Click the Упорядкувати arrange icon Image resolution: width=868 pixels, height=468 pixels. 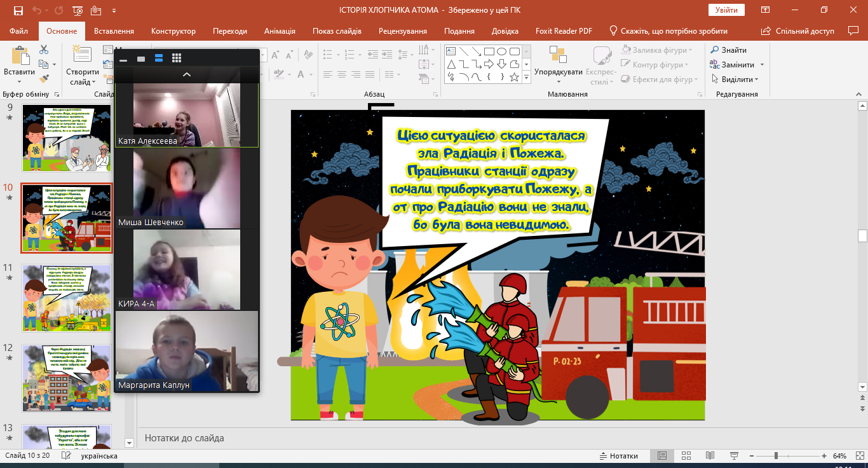pos(558,55)
